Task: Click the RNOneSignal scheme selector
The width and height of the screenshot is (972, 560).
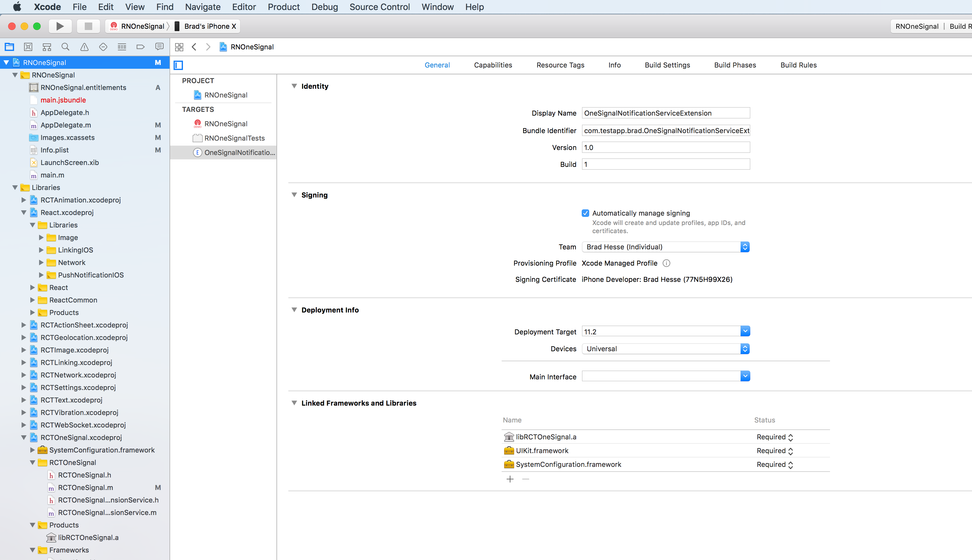Action: tap(138, 26)
